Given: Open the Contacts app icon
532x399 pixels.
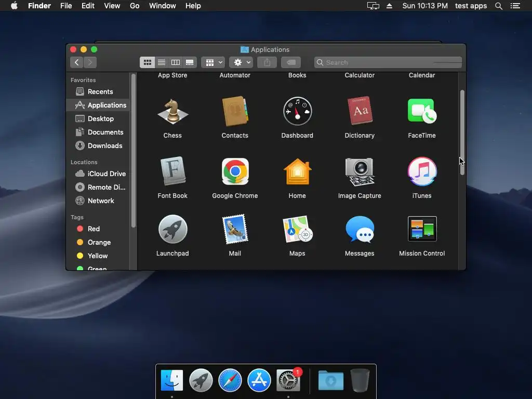Looking at the screenshot, I should (x=235, y=111).
